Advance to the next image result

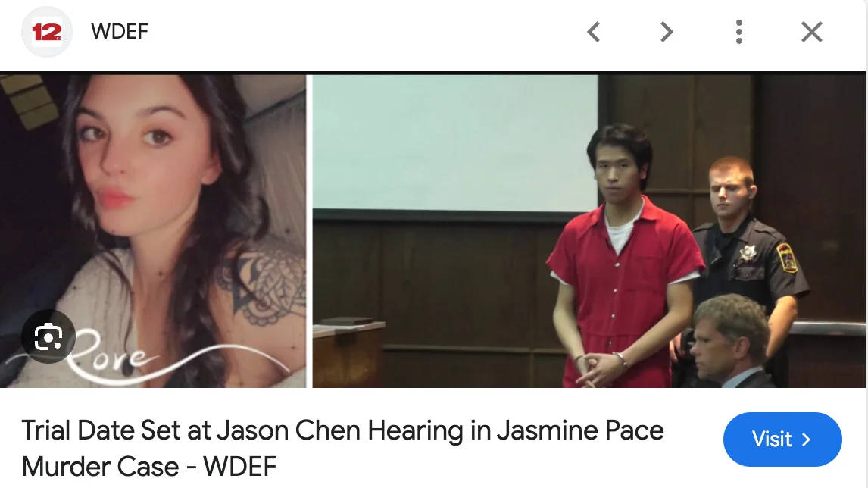(667, 32)
